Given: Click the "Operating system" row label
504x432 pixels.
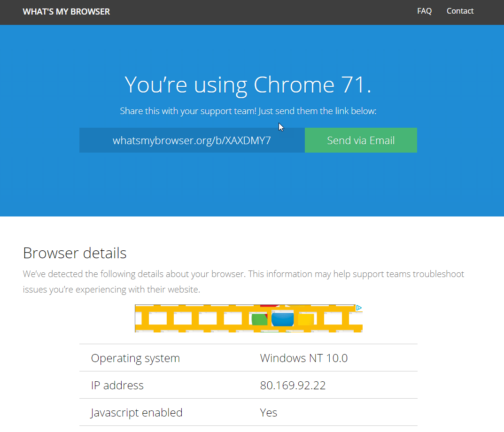Looking at the screenshot, I should coord(135,358).
